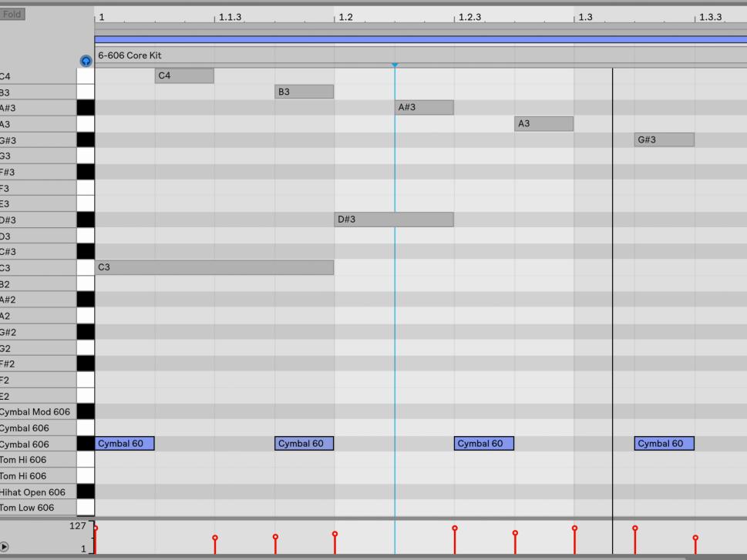The image size is (747, 560).
Task: Preview the C3 piano key
Action: (86, 267)
